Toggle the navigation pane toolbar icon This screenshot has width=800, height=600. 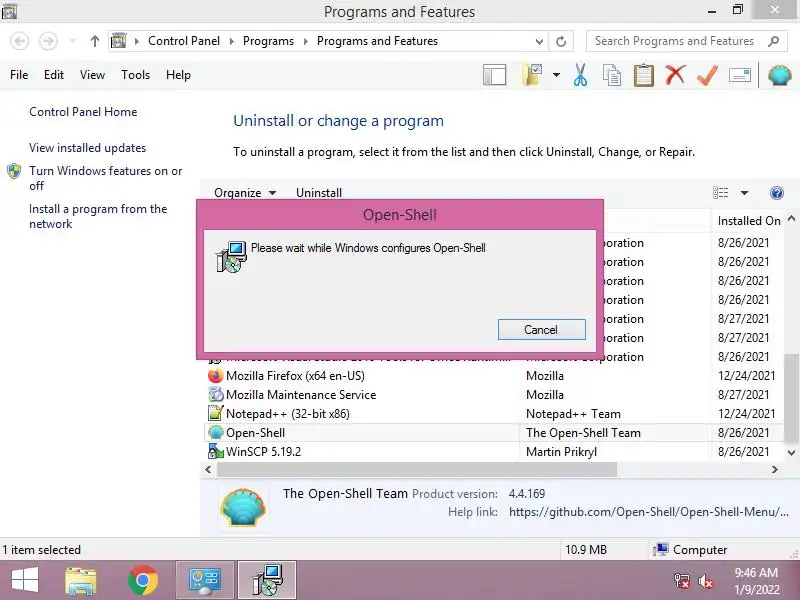click(x=494, y=75)
